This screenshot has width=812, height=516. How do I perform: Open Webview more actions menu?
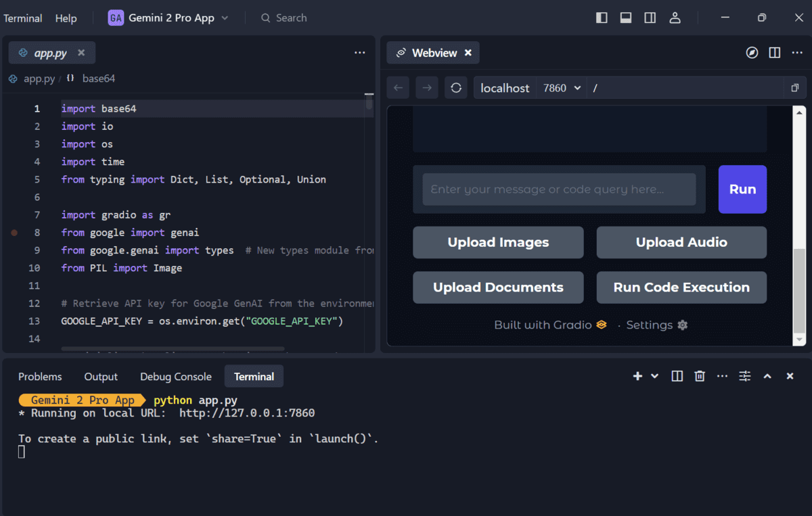[797, 53]
